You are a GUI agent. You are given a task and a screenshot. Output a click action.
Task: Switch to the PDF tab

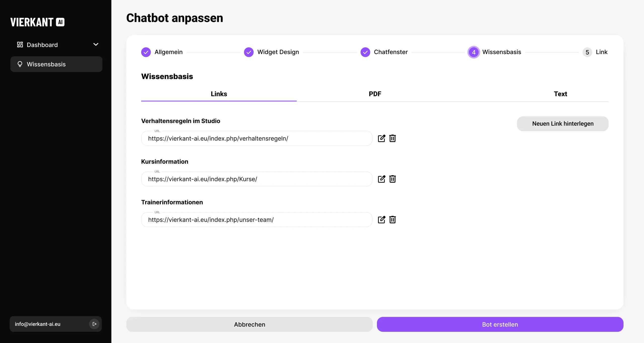(x=375, y=94)
